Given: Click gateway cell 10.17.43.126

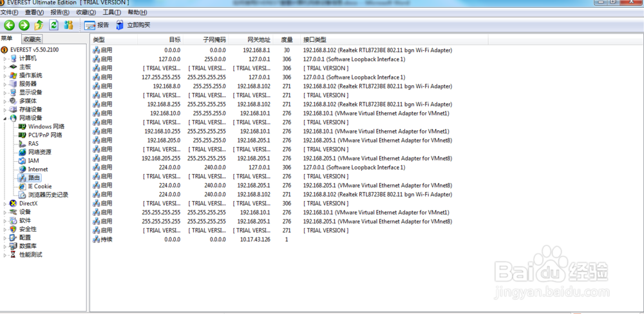Looking at the screenshot, I should [x=255, y=239].
